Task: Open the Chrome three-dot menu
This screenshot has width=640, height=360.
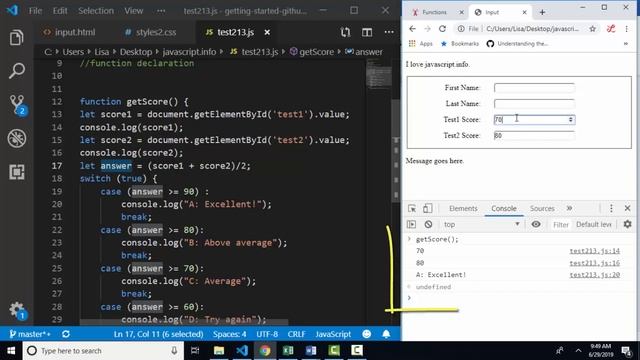Action: click(627, 29)
